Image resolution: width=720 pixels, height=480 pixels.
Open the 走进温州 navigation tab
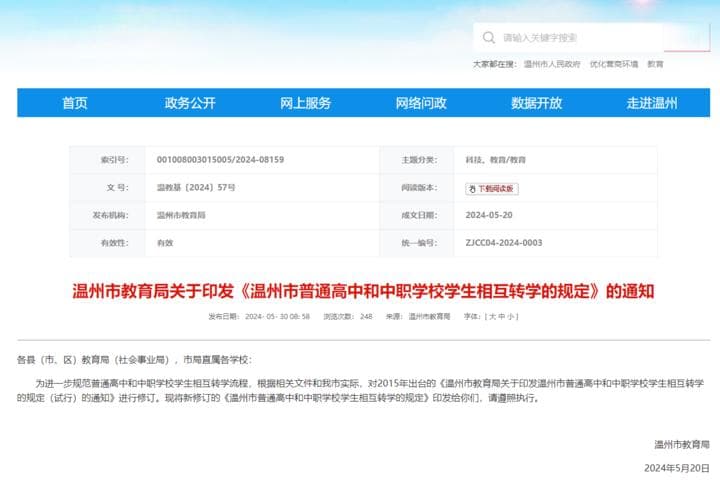point(652,103)
